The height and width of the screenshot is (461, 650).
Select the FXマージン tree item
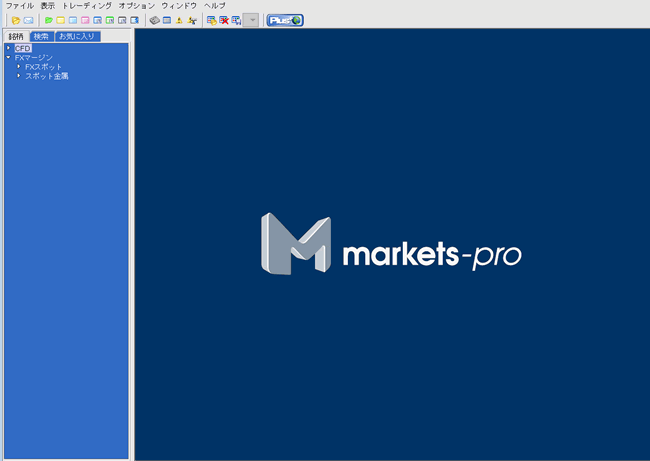coord(34,58)
